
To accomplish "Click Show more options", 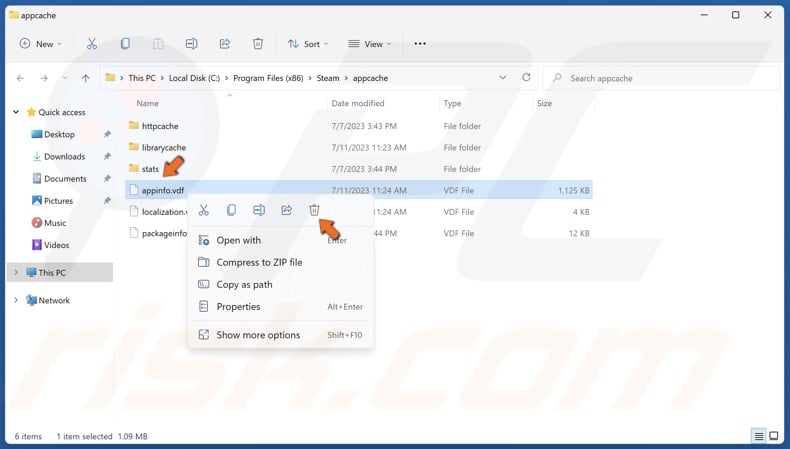I will coord(281,335).
